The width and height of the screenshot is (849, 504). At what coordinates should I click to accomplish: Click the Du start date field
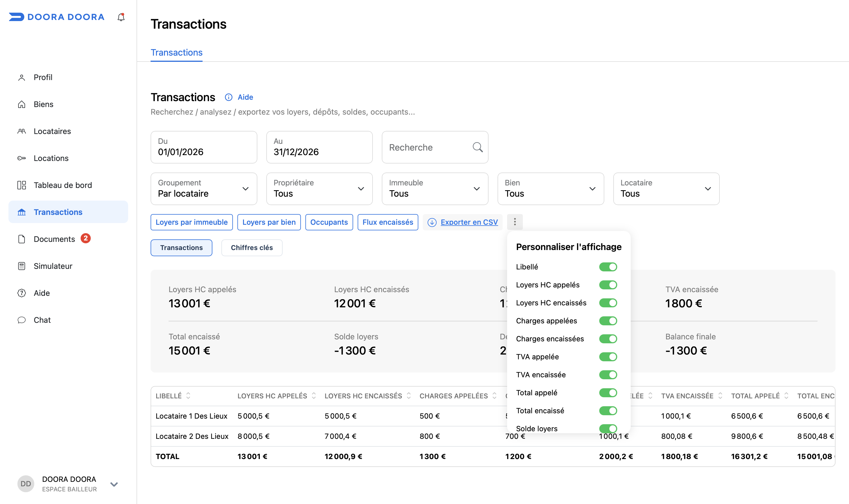click(204, 147)
